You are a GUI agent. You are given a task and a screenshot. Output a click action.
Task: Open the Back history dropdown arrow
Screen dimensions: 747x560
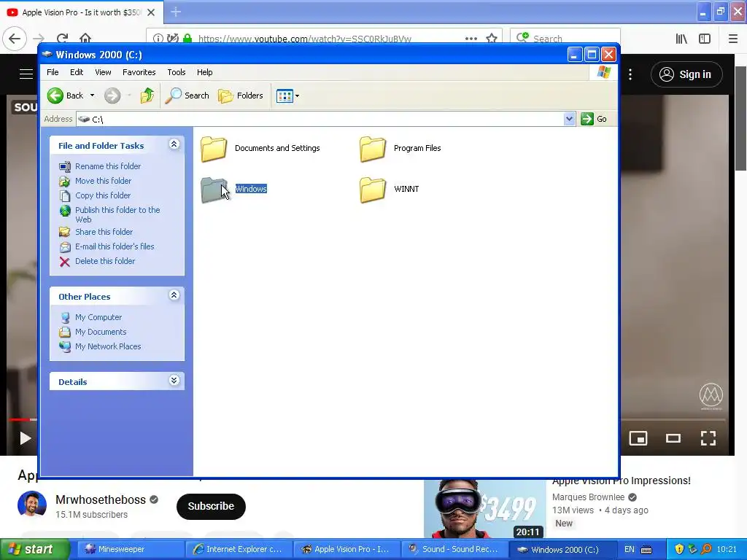pos(92,96)
